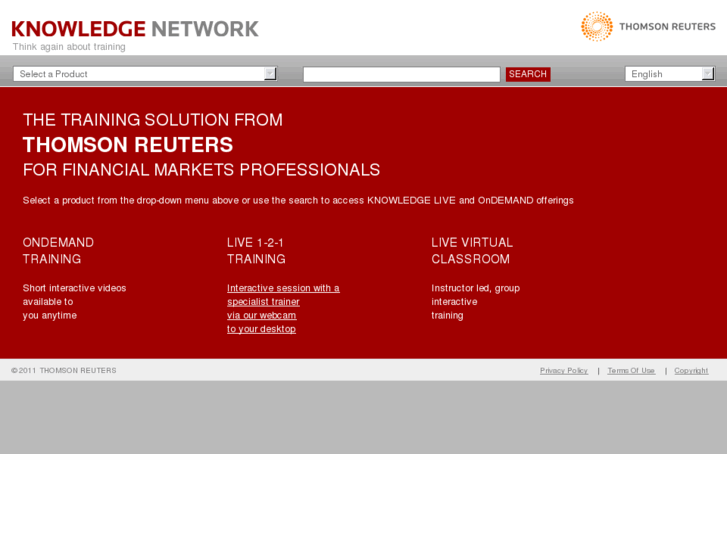Click the red SEARCH button

[528, 74]
